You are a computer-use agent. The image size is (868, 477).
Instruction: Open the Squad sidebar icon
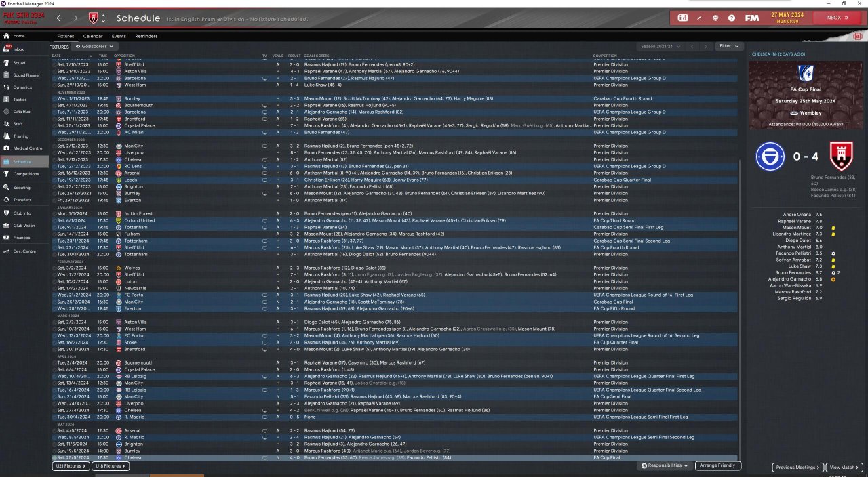tap(7, 62)
